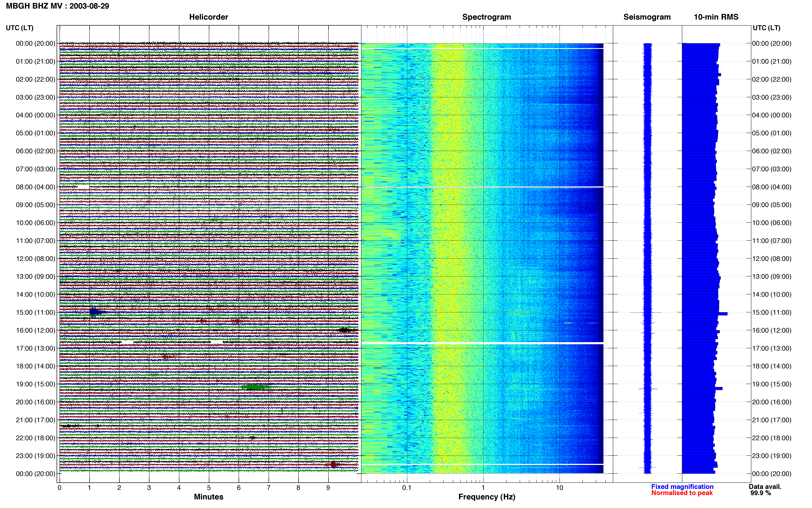The image size is (812, 508).
Task: Click the left time label '08:00 (04:00)'
Action: [x=36, y=187]
